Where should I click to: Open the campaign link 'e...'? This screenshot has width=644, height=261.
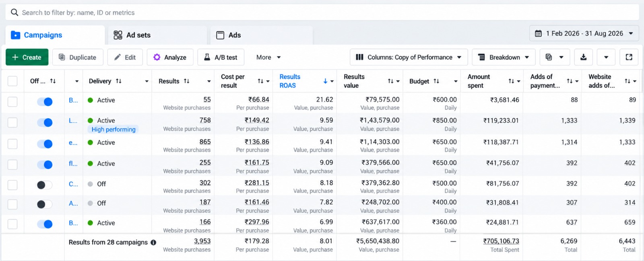coord(73,143)
